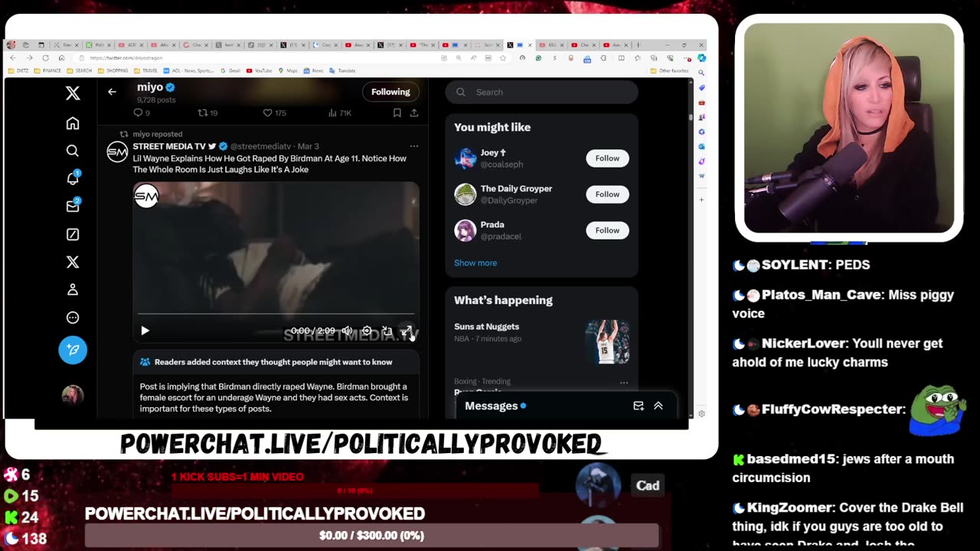Toggle picture-in-picture for the video
Screen dimensions: 980x551
pos(387,331)
